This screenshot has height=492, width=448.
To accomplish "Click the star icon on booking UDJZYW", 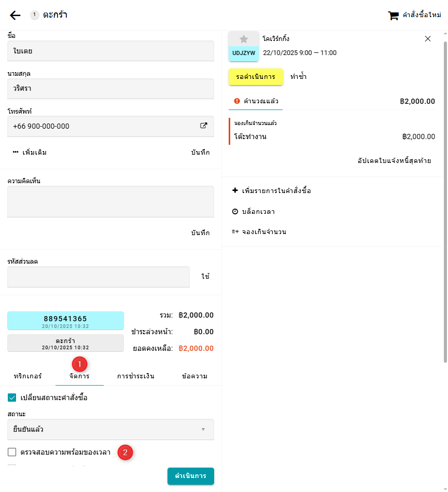I will pyautogui.click(x=244, y=39).
